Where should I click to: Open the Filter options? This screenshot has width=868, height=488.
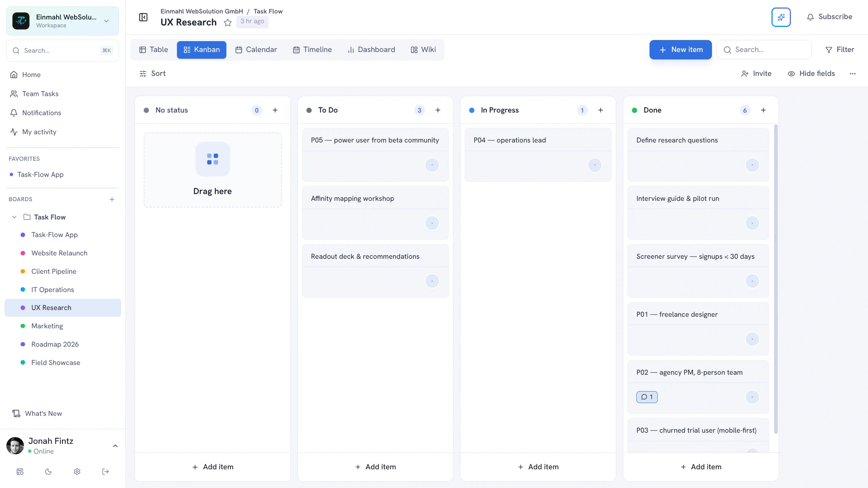[840, 50]
